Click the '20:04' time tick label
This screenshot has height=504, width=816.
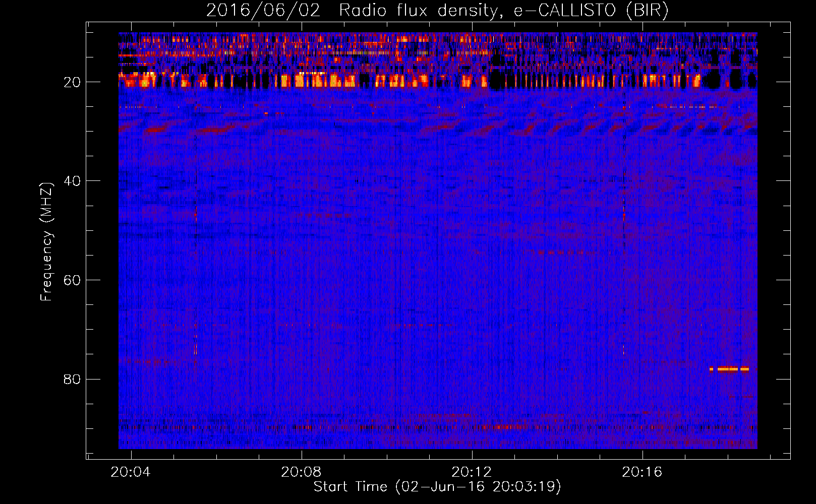click(131, 472)
